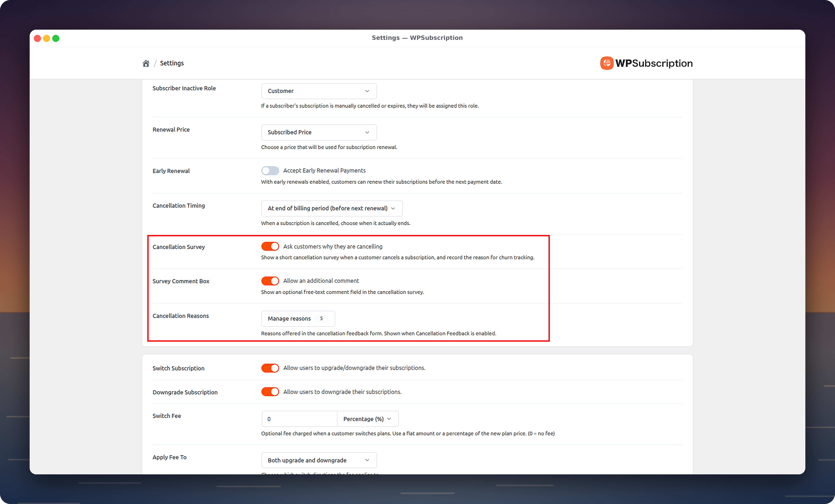Open the Percentage (%) fee type dropdown
Image resolution: width=835 pixels, height=504 pixels.
(x=368, y=419)
